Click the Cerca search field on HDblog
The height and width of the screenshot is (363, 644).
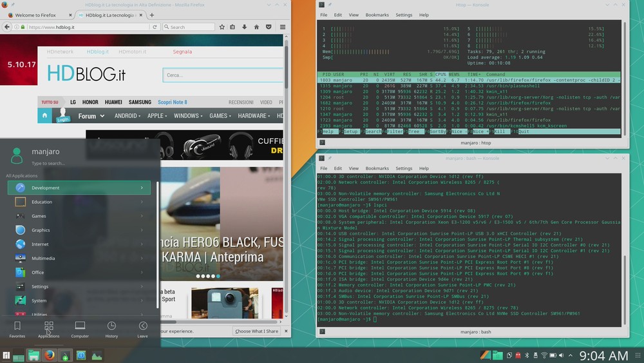222,75
